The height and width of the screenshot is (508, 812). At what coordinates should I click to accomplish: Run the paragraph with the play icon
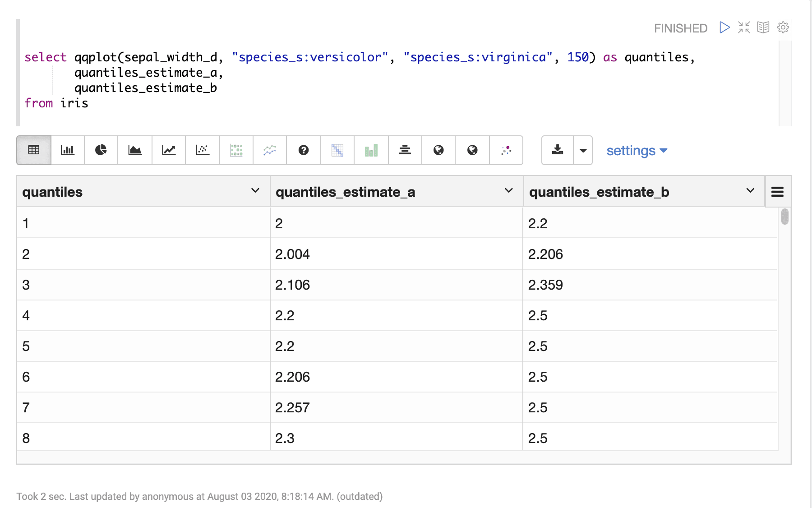[x=724, y=28]
